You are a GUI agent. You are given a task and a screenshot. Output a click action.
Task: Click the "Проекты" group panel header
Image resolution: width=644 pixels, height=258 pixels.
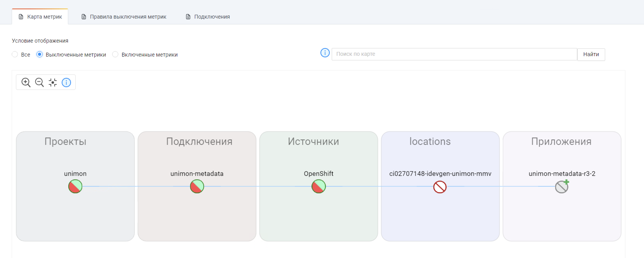tap(66, 141)
